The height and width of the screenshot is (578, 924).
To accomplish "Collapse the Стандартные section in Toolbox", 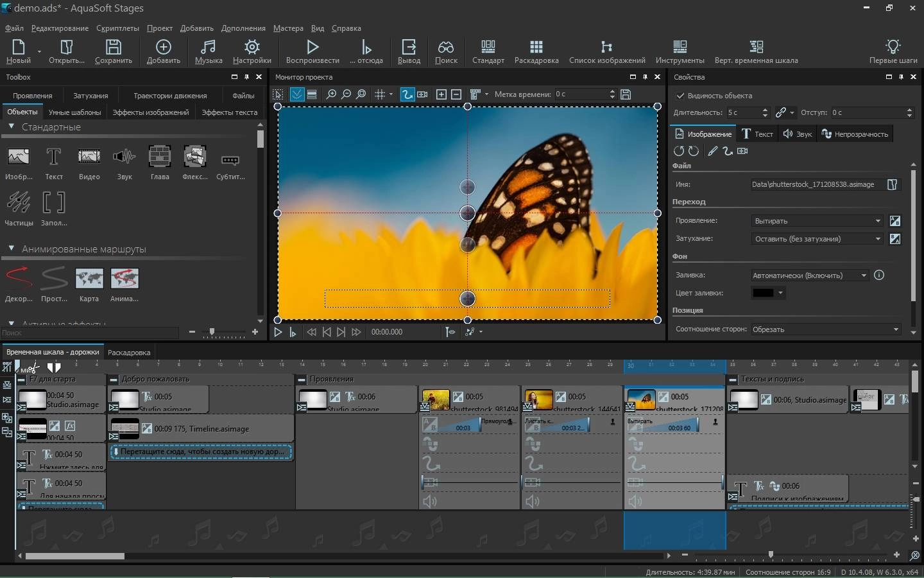I will (x=12, y=127).
